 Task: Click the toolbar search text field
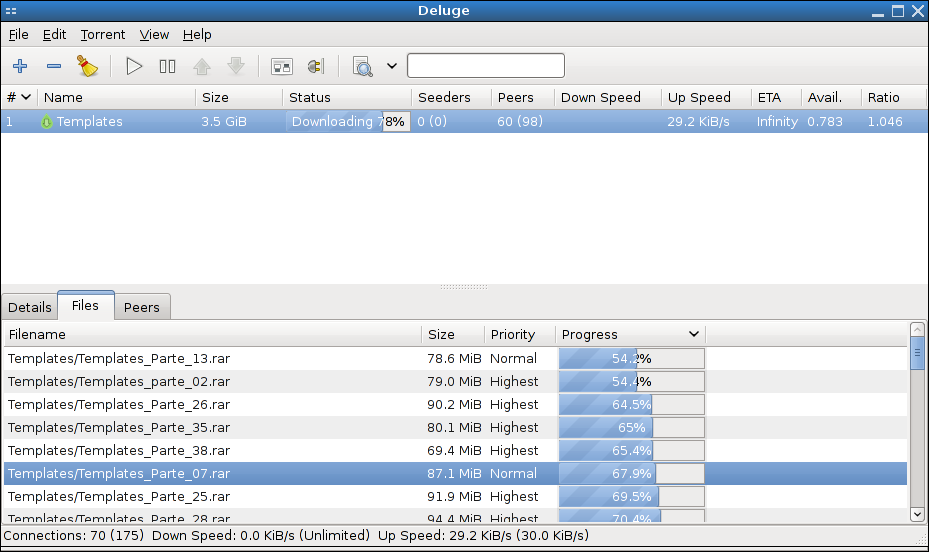pyautogui.click(x=485, y=66)
